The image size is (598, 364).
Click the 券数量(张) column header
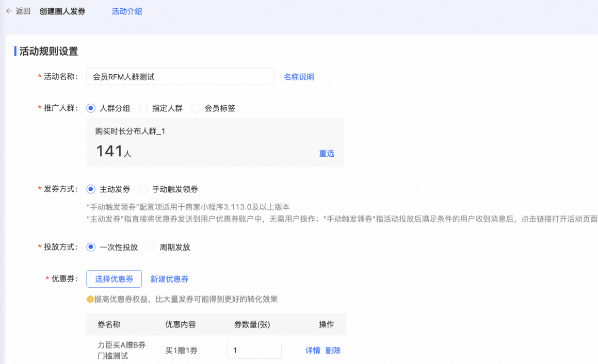click(252, 324)
